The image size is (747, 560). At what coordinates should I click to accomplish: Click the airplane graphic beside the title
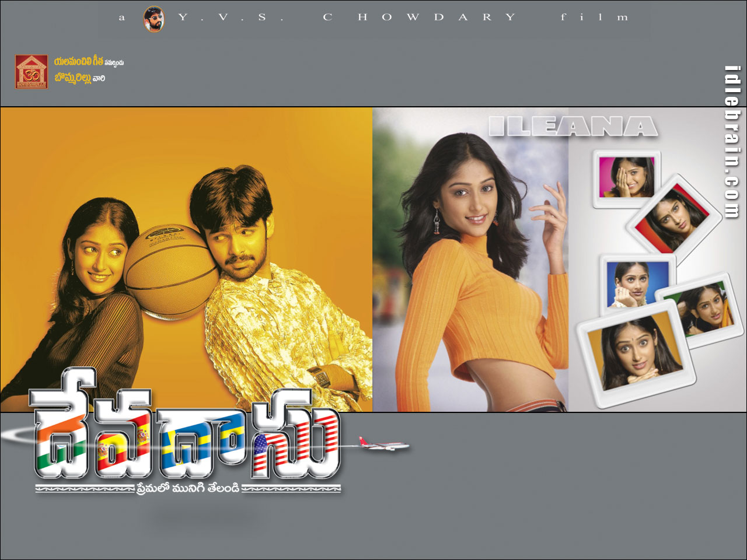[x=384, y=446]
